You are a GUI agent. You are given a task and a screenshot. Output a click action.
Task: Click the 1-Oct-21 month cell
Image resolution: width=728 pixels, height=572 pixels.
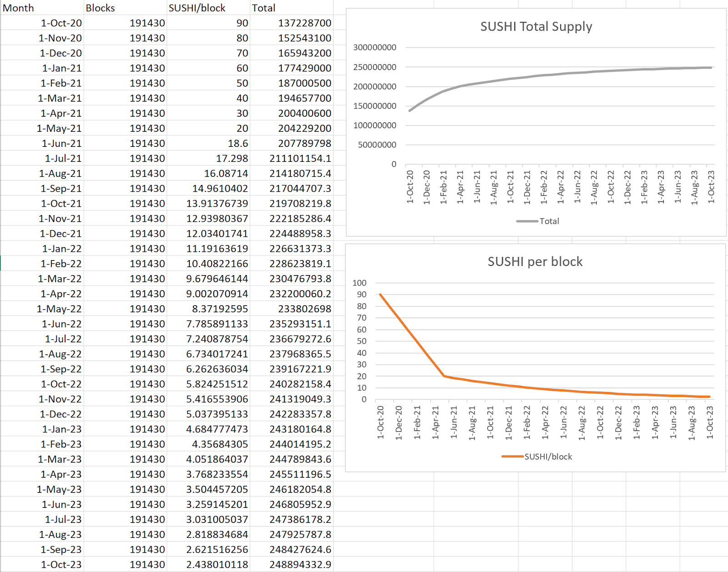(42, 203)
